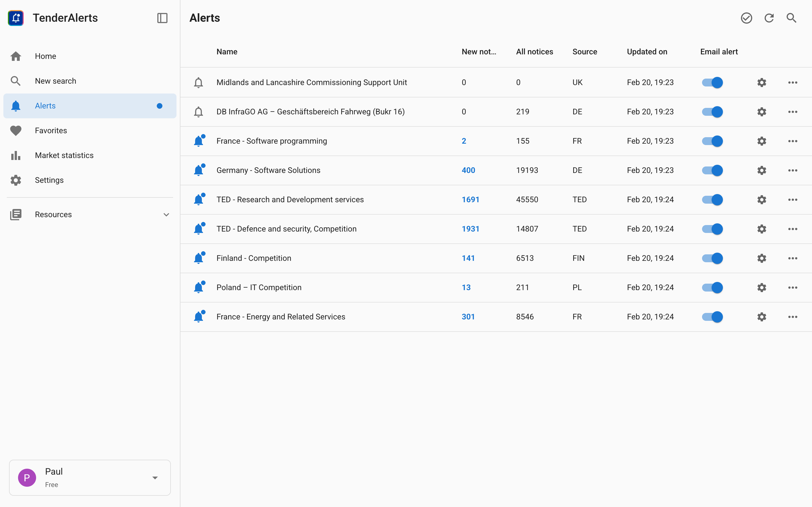Open the Paul account dropdown
This screenshot has height=507, width=812.
click(155, 477)
